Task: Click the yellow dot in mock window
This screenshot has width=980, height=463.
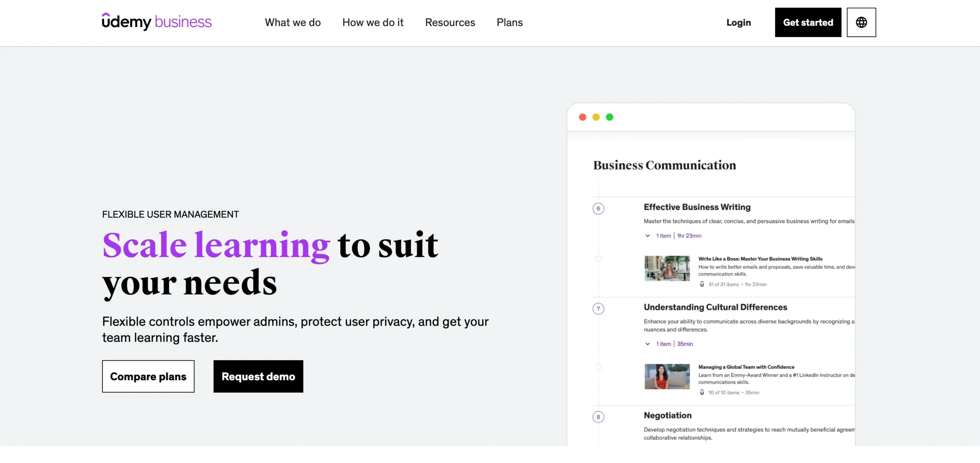Action: click(596, 117)
